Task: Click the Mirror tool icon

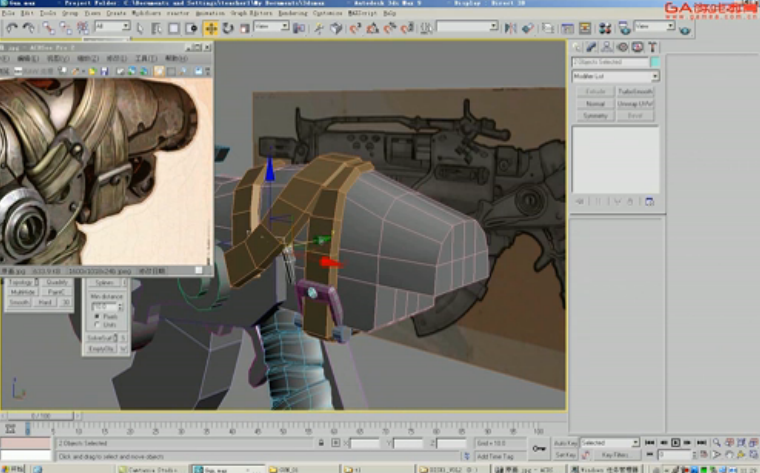Action: click(x=510, y=29)
